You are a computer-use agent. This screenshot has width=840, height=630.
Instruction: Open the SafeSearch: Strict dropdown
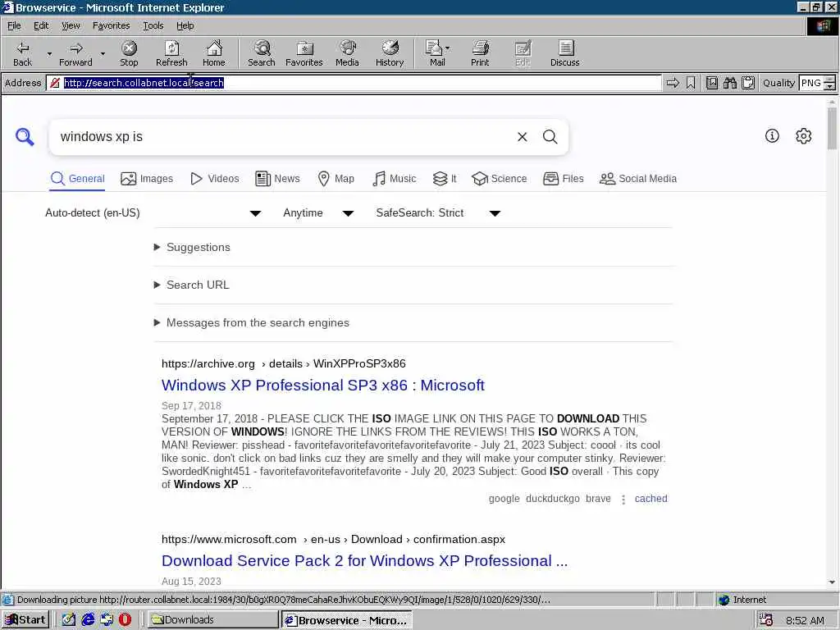click(438, 213)
